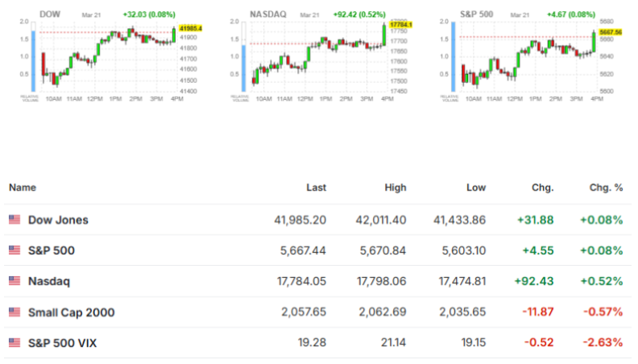This screenshot has height=364, width=638.
Task: Click Dow Jones low value 41,433.86
Action: point(459,220)
